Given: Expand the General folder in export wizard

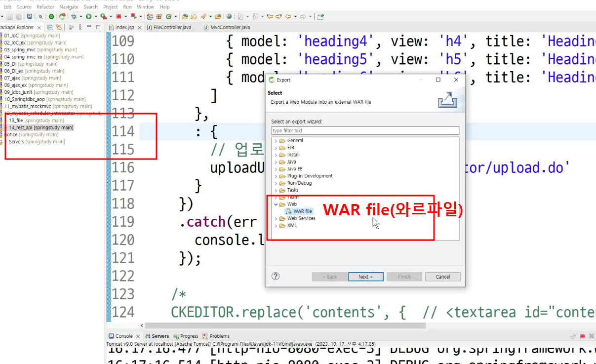Looking at the screenshot, I should [276, 141].
